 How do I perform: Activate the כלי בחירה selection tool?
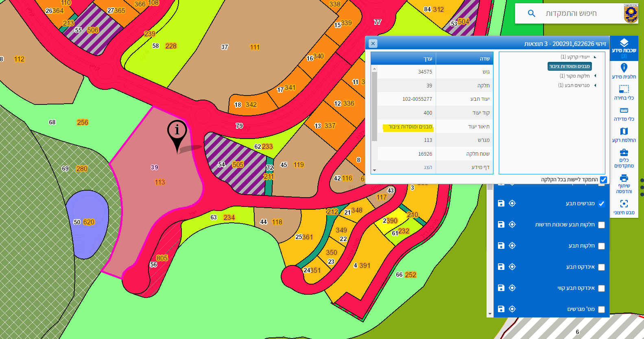(624, 92)
